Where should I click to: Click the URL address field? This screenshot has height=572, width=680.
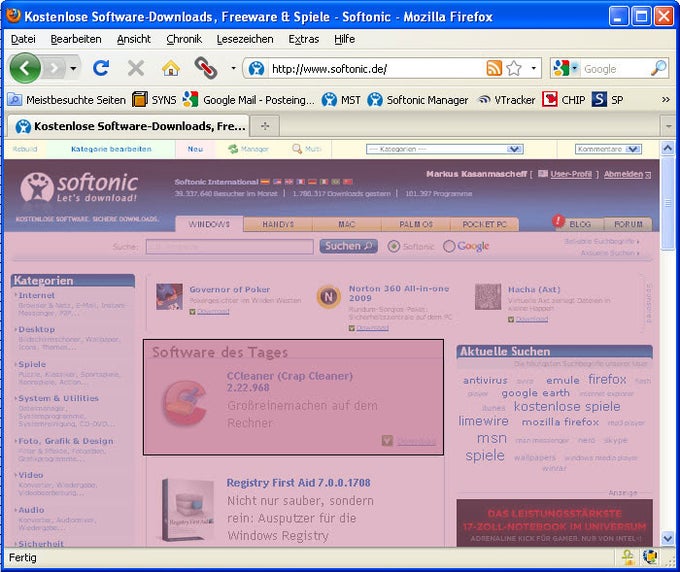tap(376, 69)
